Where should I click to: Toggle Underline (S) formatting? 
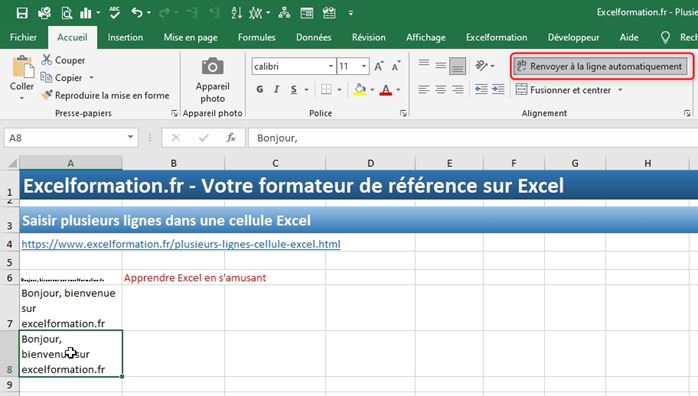coord(294,89)
